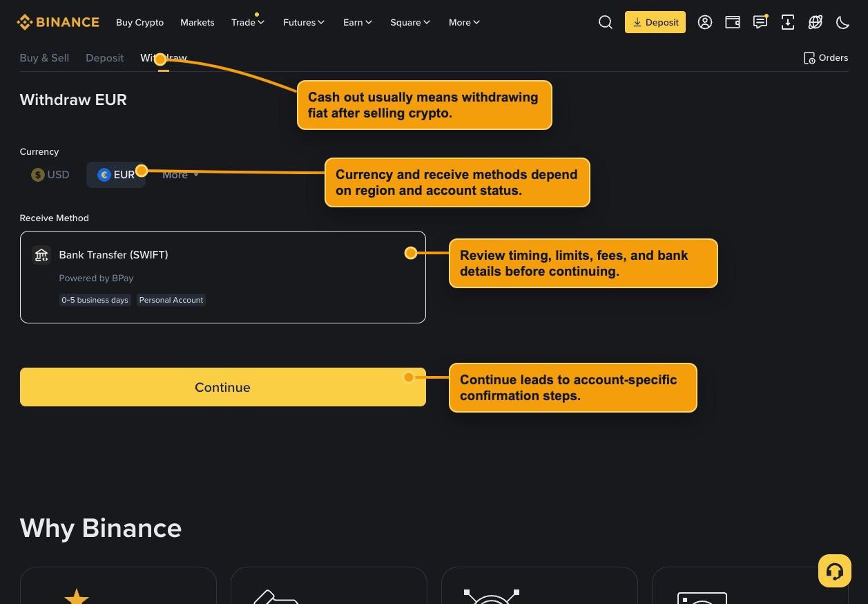This screenshot has height=604, width=868.
Task: Toggle dark mode moon icon
Action: pyautogui.click(x=843, y=22)
